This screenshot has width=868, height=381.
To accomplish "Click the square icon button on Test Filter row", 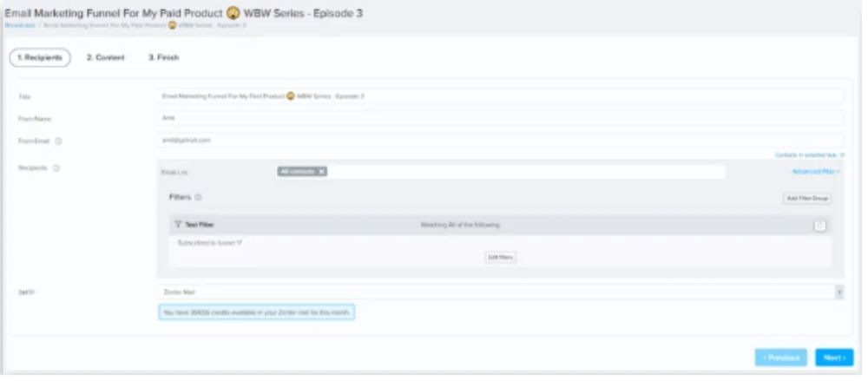I will 820,226.
